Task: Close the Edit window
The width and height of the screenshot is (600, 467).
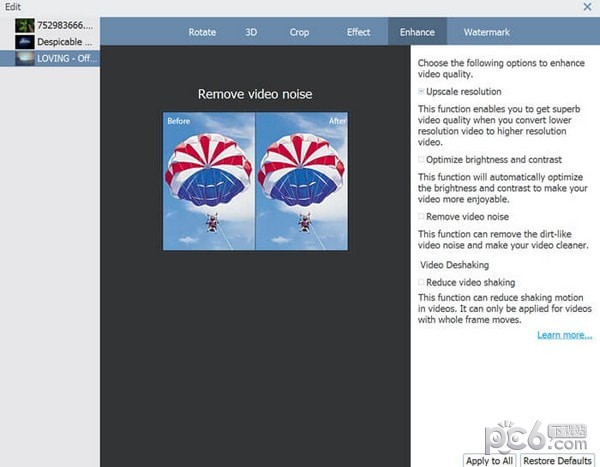Action: click(586, 7)
